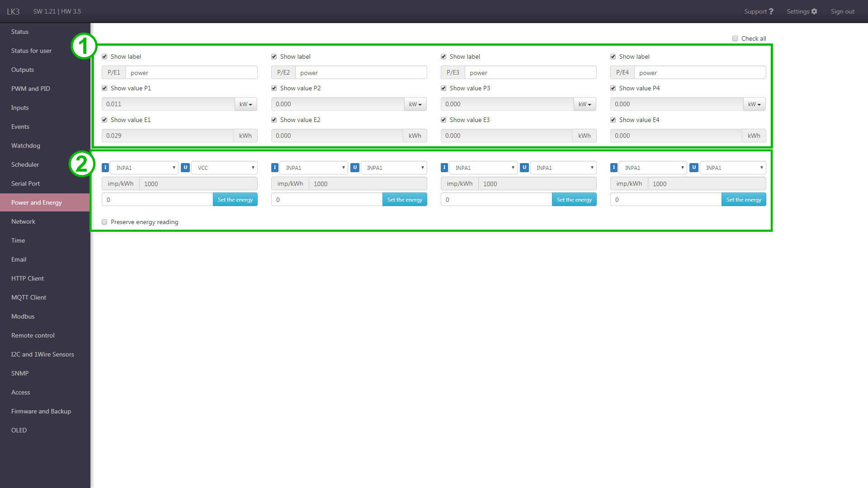The height and width of the screenshot is (488, 868).
Task: Open the INPA1 voltage dropdown for P/E2
Action: pyautogui.click(x=394, y=168)
